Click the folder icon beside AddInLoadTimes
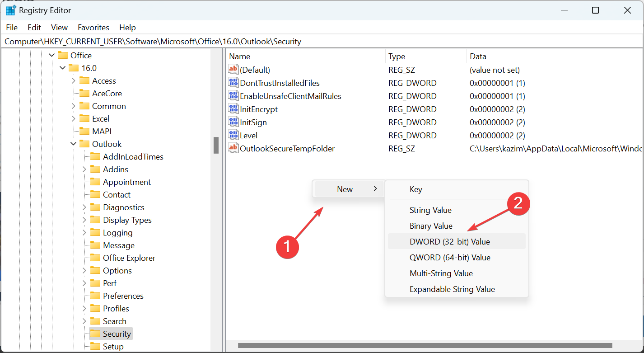The image size is (644, 353). [x=95, y=156]
